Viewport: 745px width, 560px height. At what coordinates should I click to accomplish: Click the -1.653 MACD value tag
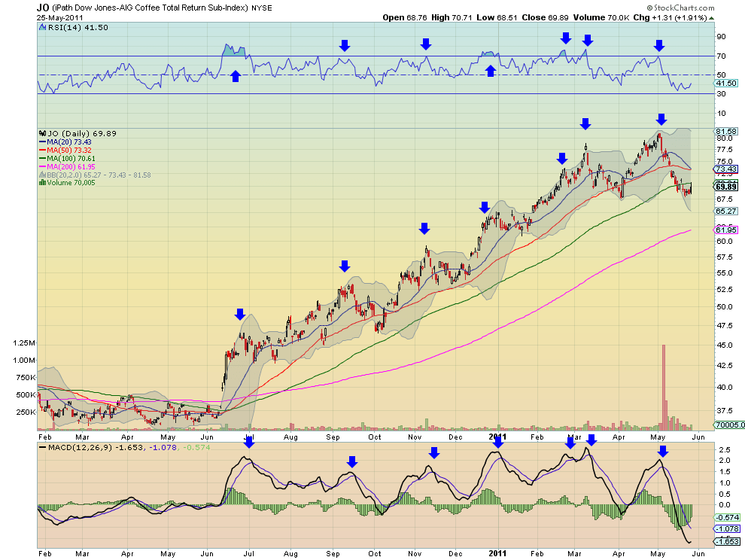[x=727, y=541]
